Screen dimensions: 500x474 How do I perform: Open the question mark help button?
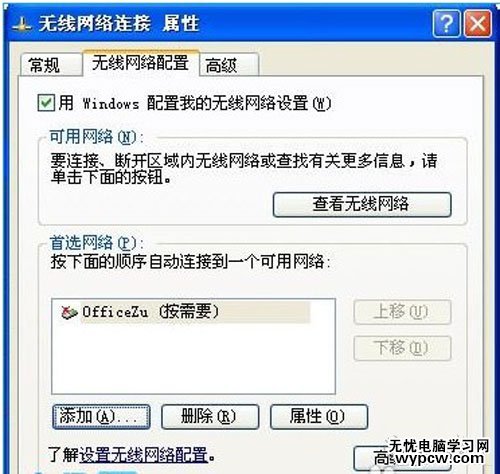tap(447, 23)
